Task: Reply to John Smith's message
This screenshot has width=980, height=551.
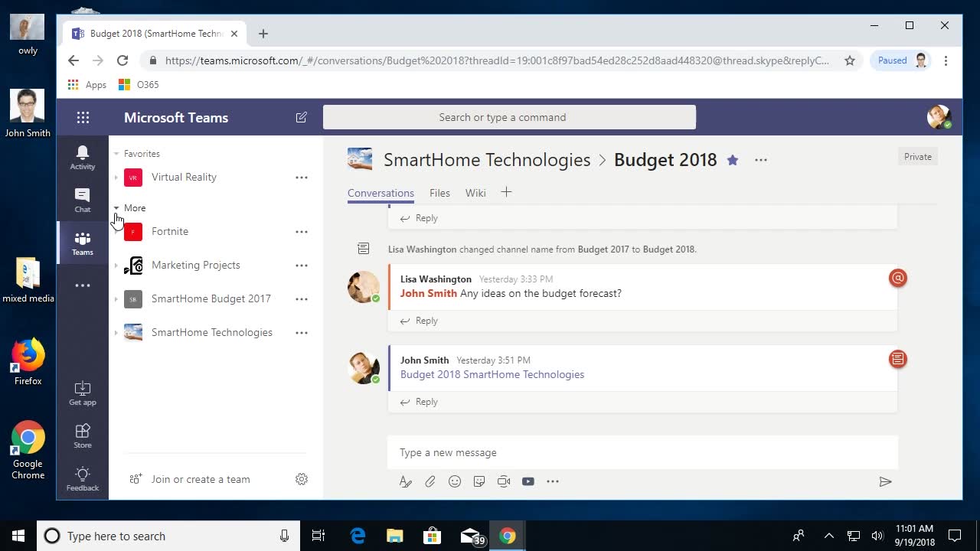Action: tap(419, 402)
